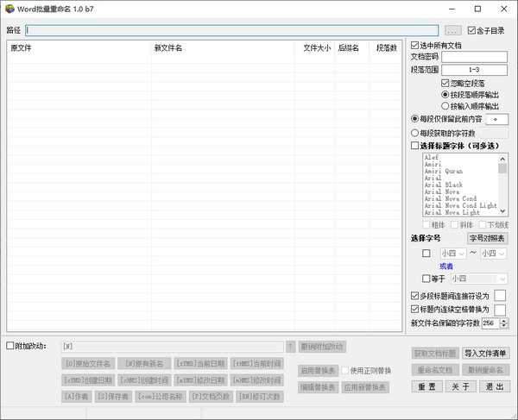Screen dimensions: 518x420
Task: Click the [A]作者 tag button
Action: tap(77, 396)
